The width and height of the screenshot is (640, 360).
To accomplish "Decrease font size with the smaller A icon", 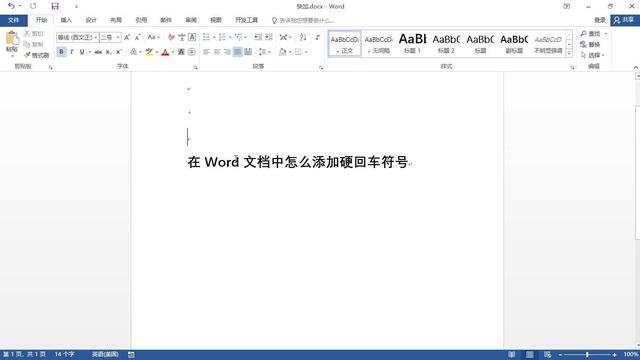I will [x=138, y=37].
